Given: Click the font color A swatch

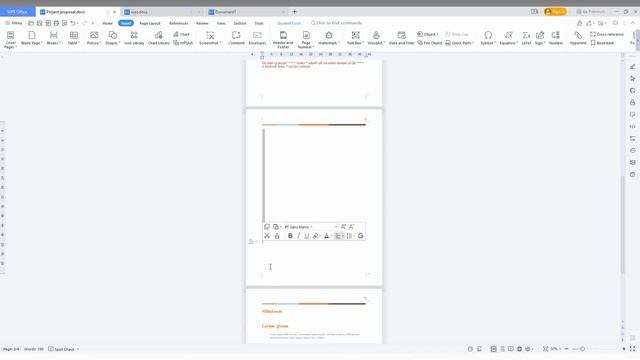Looking at the screenshot, I should (x=327, y=236).
